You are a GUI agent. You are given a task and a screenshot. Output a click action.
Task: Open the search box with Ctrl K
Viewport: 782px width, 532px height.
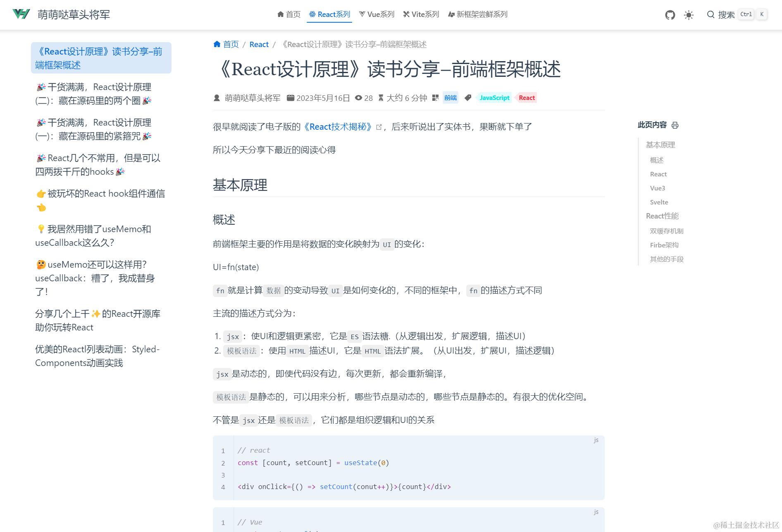737,14
